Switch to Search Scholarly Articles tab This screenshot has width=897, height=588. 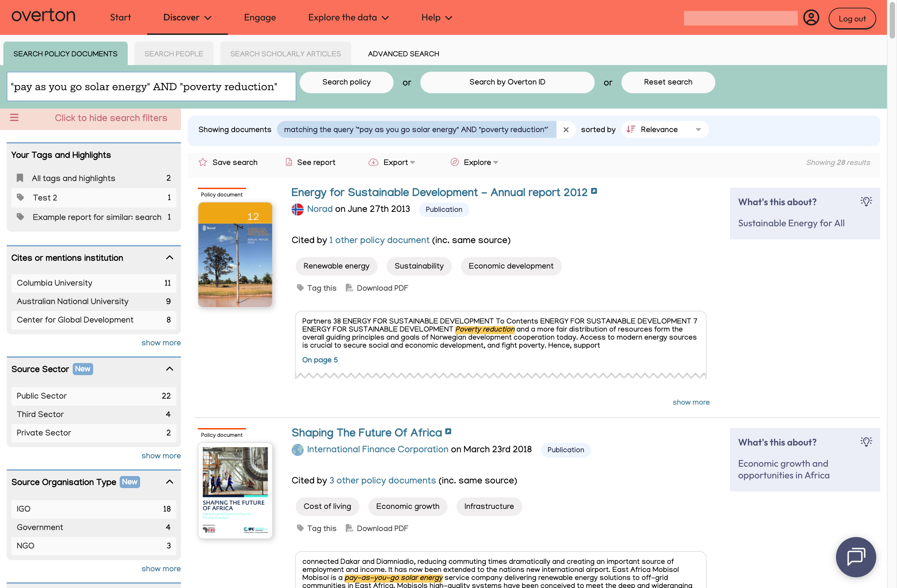[x=285, y=54]
